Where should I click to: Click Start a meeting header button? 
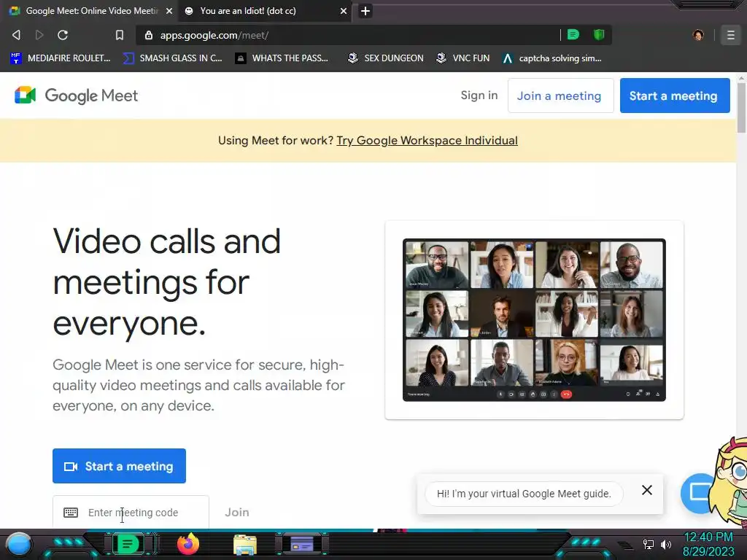675,96
